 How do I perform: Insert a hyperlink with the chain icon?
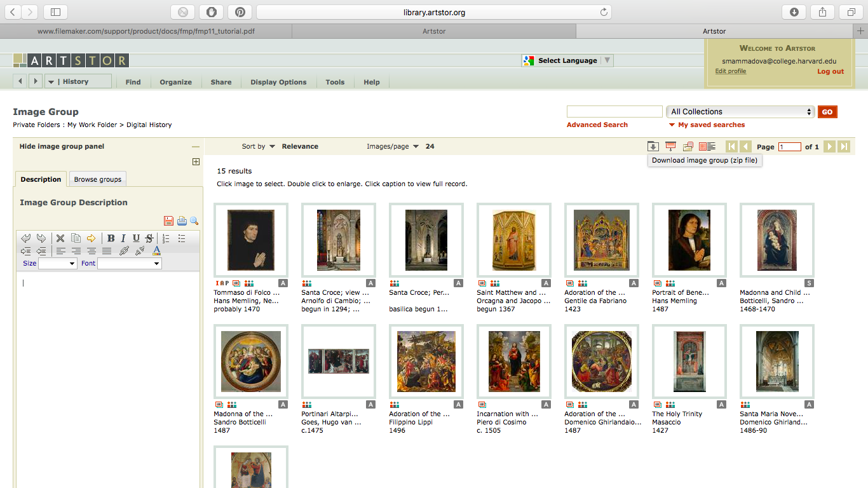click(124, 251)
